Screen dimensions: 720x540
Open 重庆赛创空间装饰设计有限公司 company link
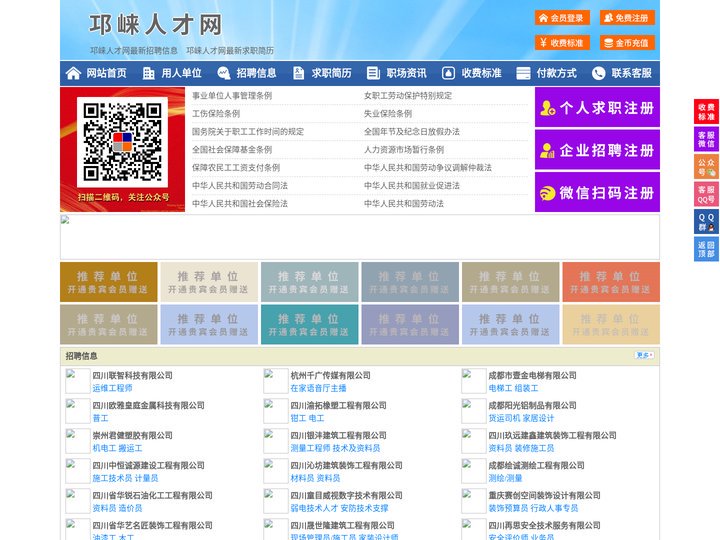pos(544,495)
